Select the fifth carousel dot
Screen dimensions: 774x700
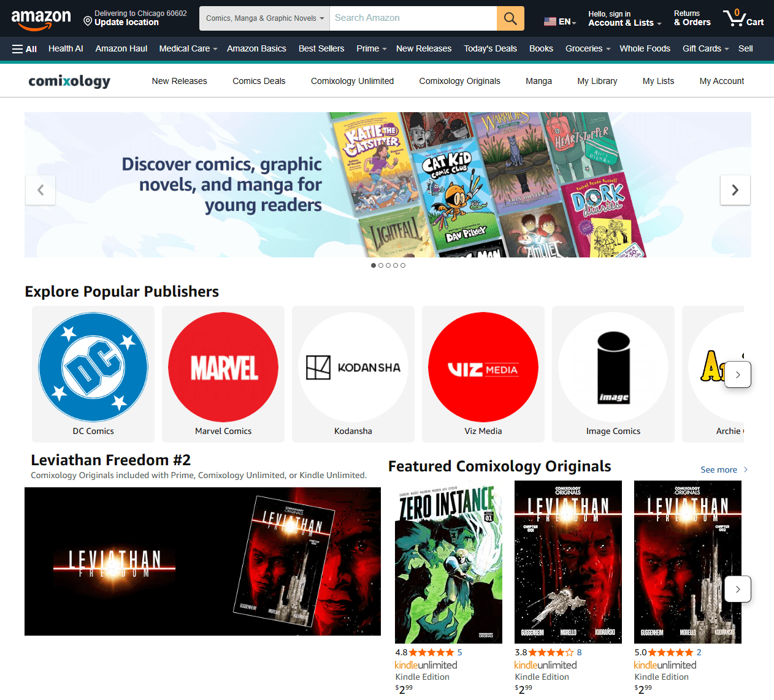[403, 265]
